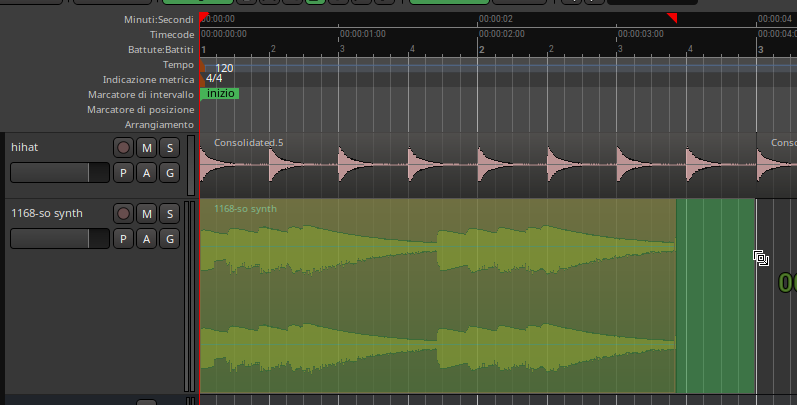Click the red end marker on the ruler
Screen dimensions: 797x405
(x=672, y=18)
